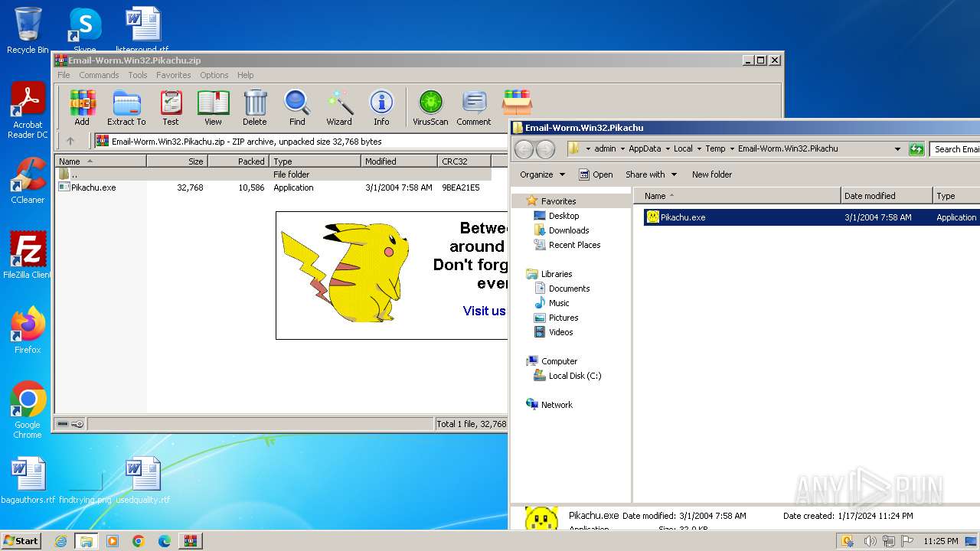Start VirusScan on the archive
Screen dimensions: 980x551
tap(430, 107)
